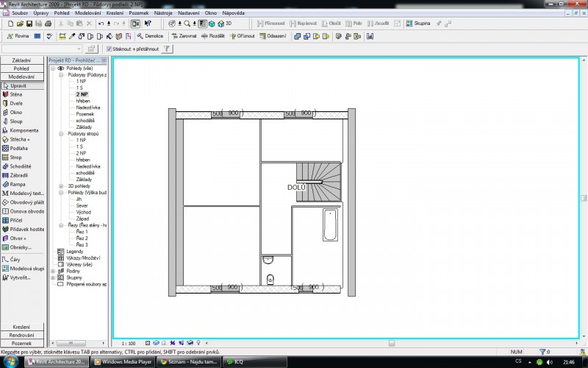Uncheck Stisknout + přetáhnout checkbox
The width and height of the screenshot is (588, 368).
coord(110,49)
